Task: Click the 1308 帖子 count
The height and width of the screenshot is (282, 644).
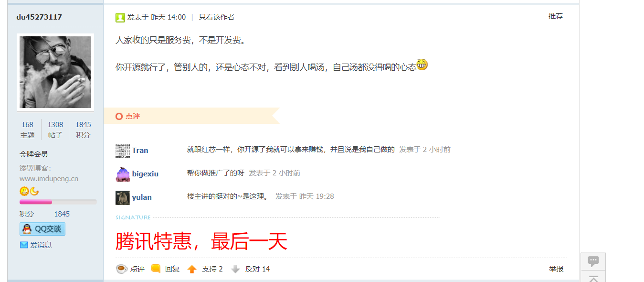Action: coord(55,125)
